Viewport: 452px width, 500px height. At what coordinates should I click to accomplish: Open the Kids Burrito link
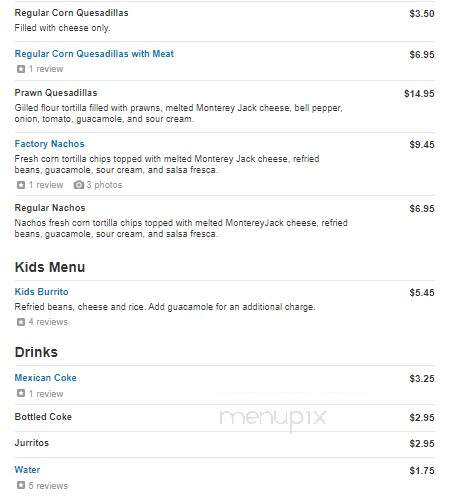(42, 292)
